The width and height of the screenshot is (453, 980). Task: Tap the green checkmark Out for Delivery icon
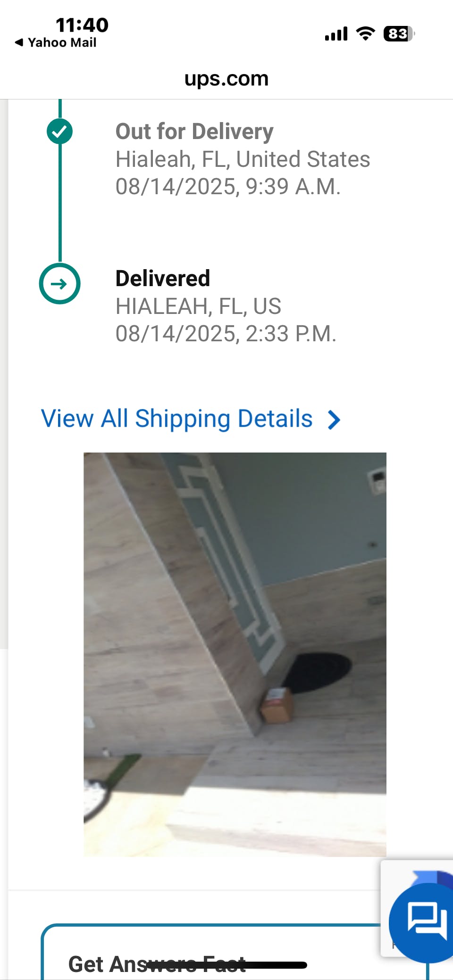[x=59, y=132]
